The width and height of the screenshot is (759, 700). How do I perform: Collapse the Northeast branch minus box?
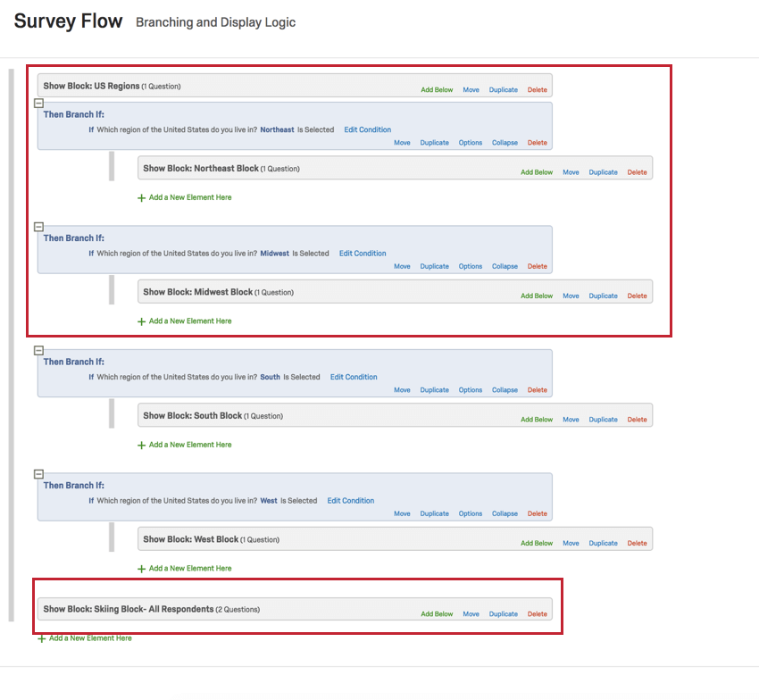38,104
